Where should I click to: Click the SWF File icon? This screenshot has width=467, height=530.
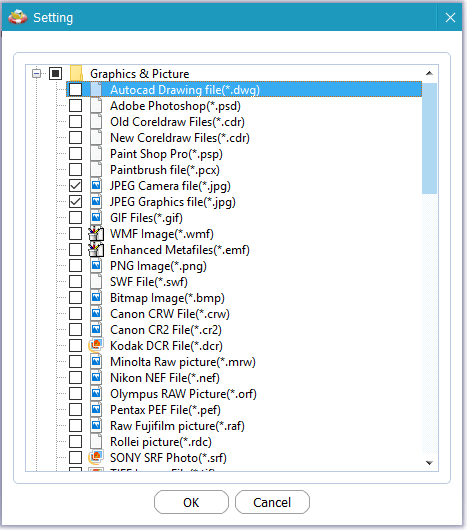pos(96,282)
